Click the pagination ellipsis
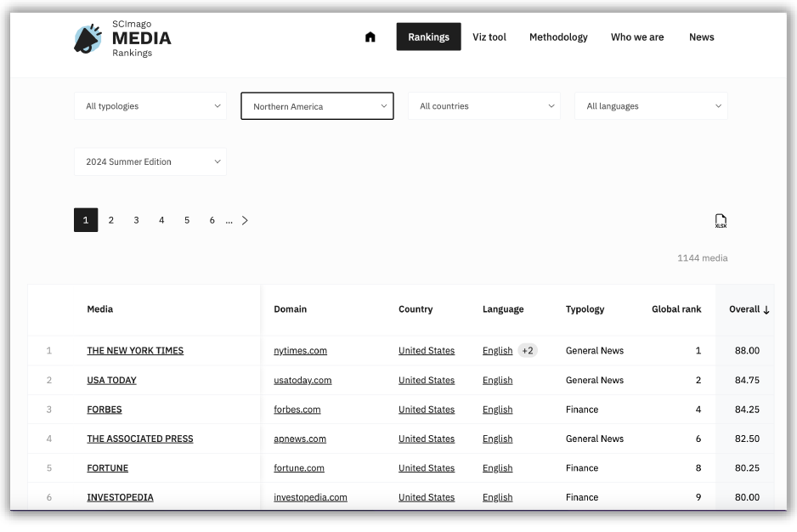 tap(229, 221)
